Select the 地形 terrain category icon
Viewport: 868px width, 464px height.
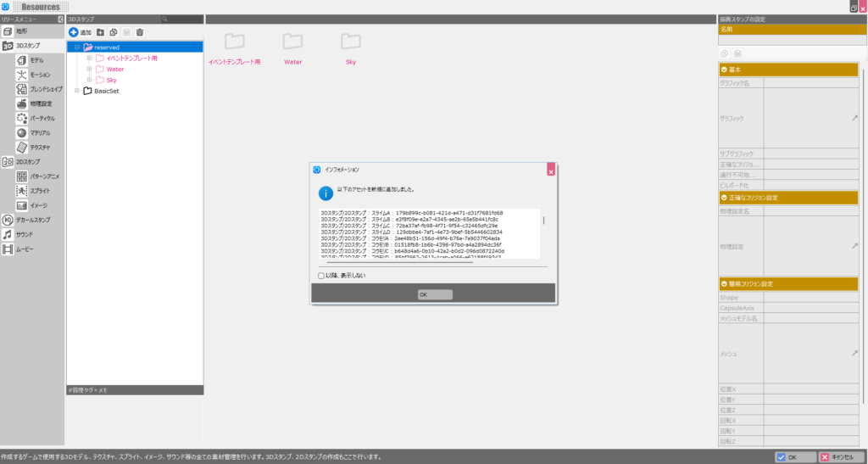pyautogui.click(x=8, y=31)
